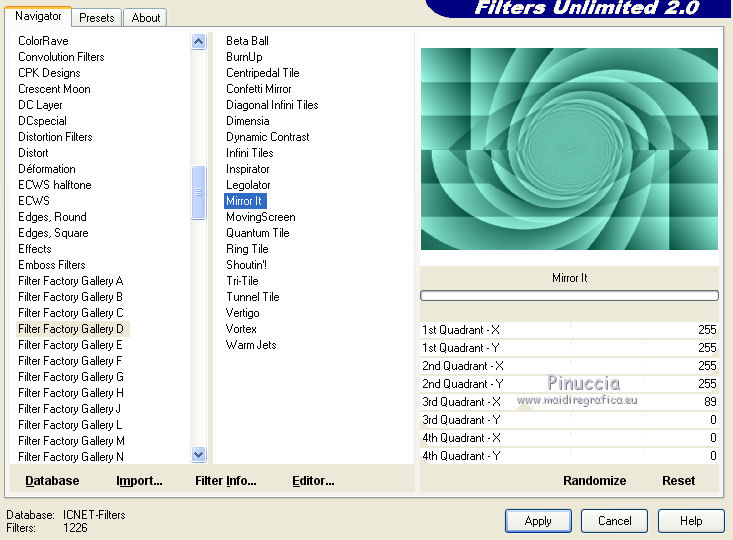Open the About tab
This screenshot has height=540, width=733.
(146, 18)
